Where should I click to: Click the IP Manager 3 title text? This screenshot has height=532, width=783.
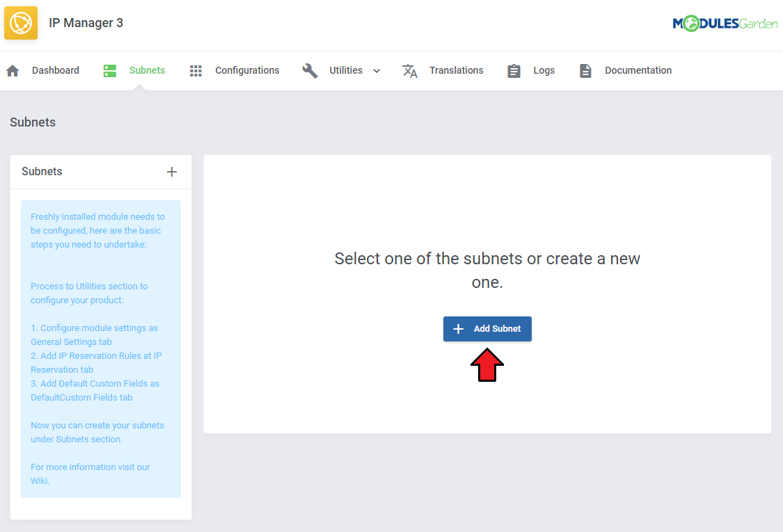pos(86,23)
